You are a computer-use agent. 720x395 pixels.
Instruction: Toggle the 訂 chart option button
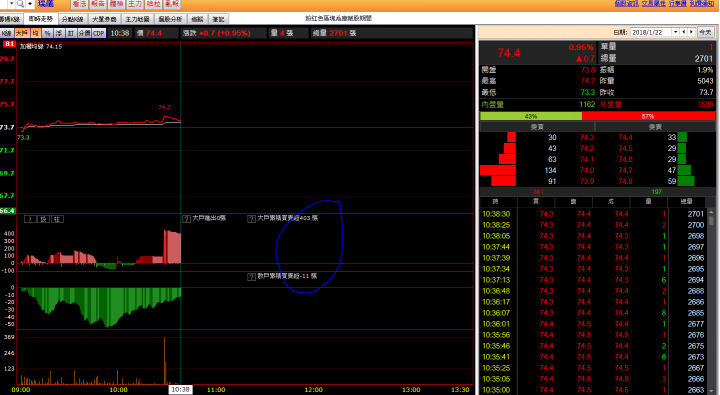(x=71, y=33)
